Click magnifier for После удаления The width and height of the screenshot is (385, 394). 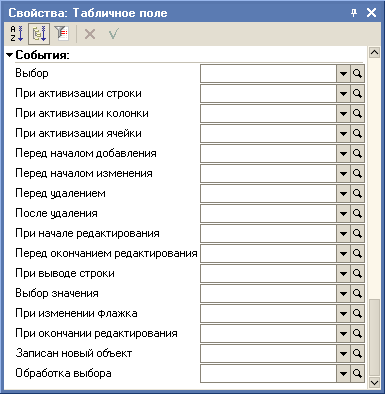point(357,214)
